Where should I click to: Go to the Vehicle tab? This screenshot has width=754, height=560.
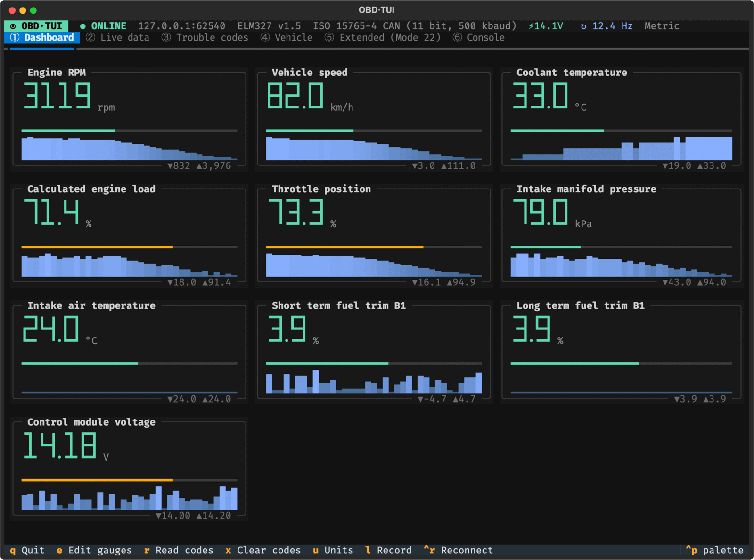(x=287, y=38)
